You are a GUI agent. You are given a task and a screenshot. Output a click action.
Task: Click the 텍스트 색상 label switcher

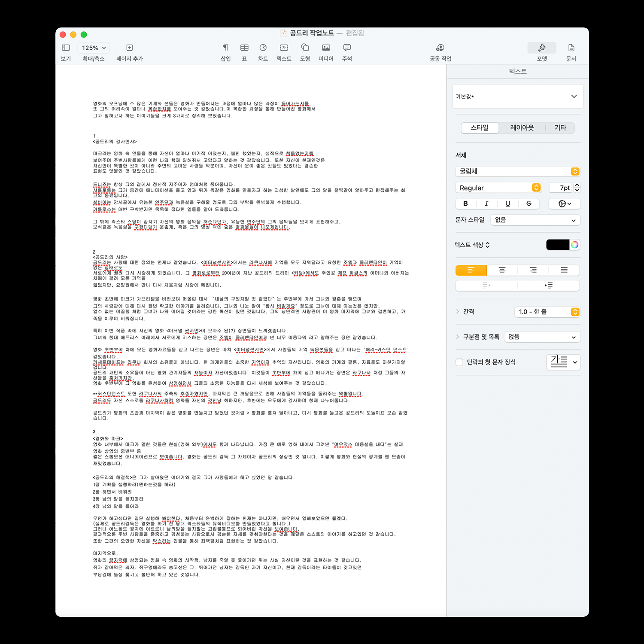coord(472,245)
